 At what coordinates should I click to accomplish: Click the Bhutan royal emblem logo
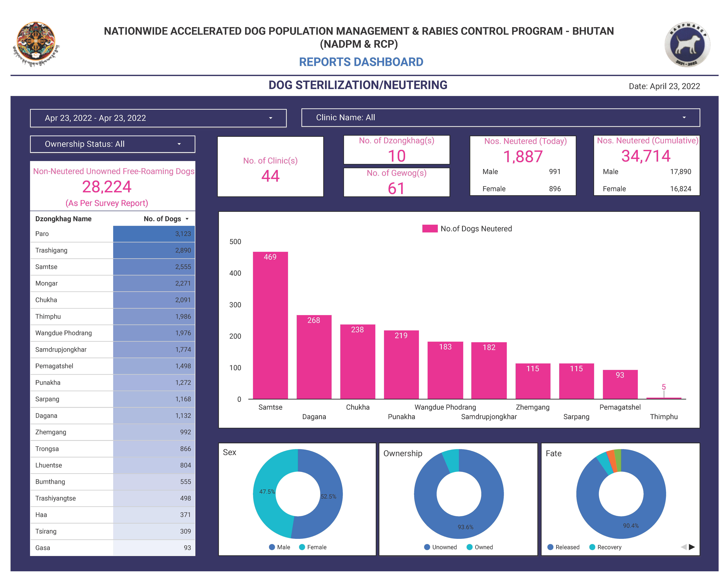pos(36,44)
